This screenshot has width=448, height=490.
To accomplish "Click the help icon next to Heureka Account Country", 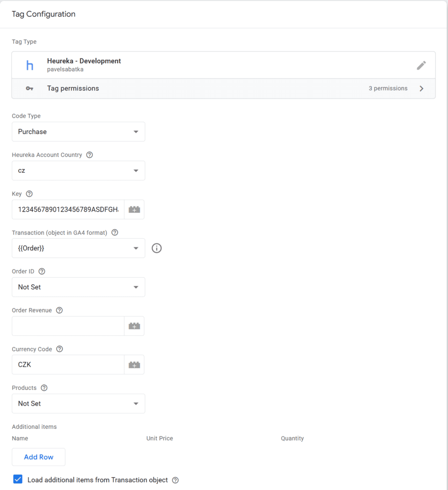I will [x=89, y=155].
